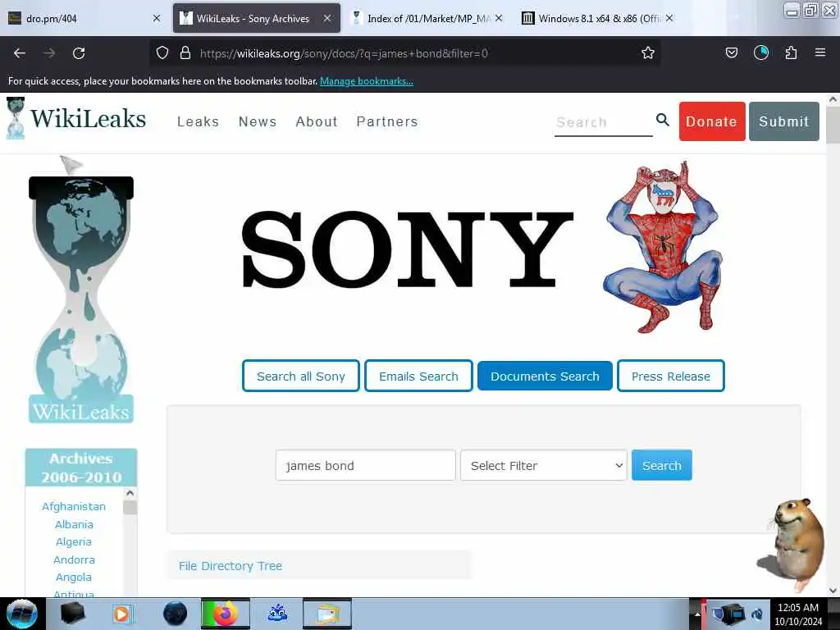Go back using browser back arrow
Image resolution: width=840 pixels, height=630 pixels.
click(x=20, y=53)
